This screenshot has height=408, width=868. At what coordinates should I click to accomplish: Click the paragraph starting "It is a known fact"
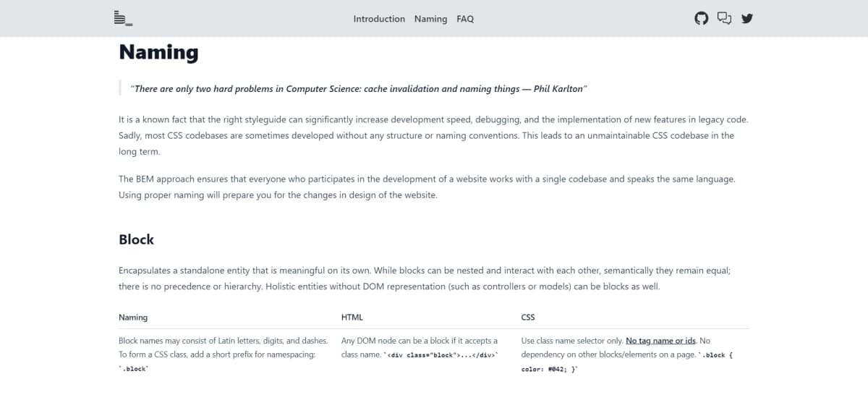click(428, 135)
